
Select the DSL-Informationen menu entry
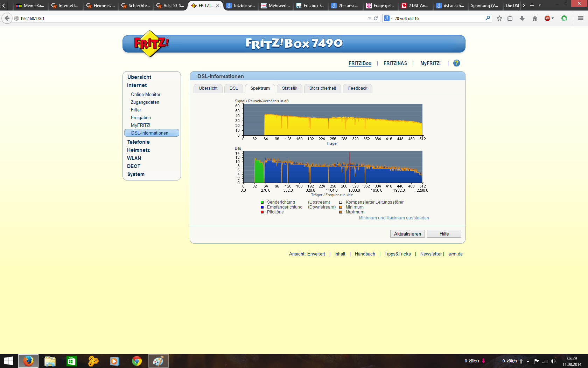152,133
